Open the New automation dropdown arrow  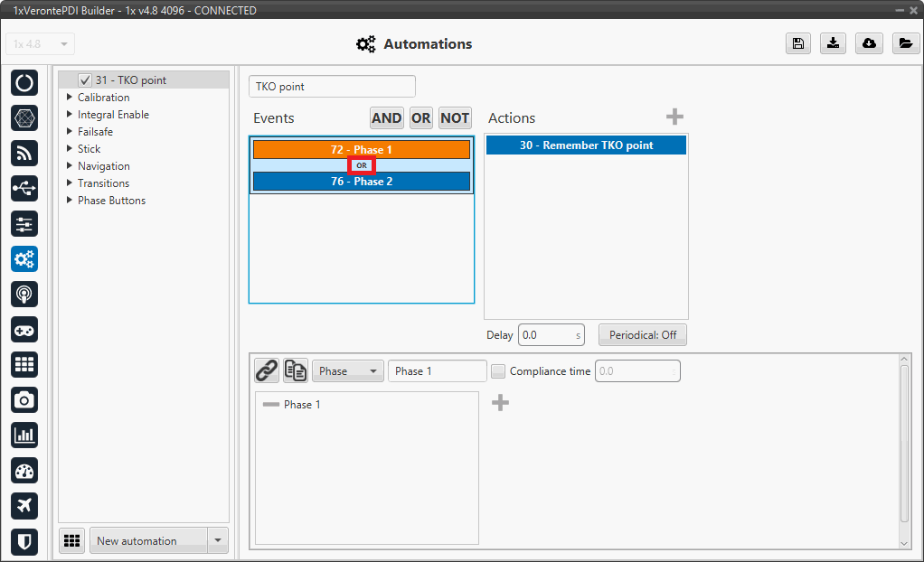217,541
